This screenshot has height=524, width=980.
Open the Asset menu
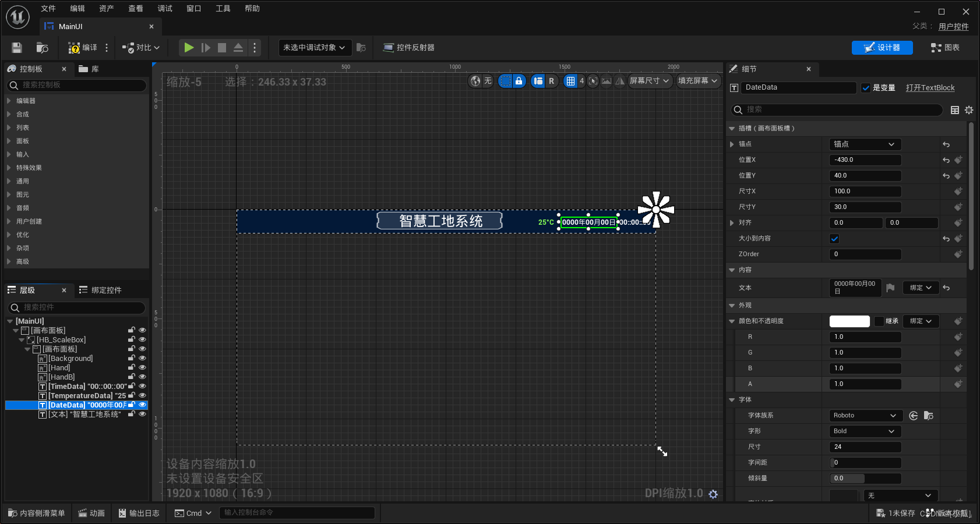107,9
